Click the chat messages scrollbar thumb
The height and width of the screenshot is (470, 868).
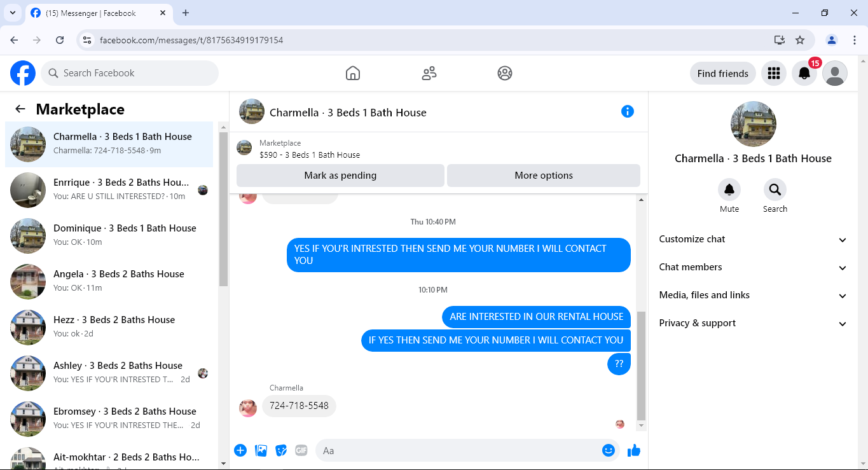(x=641, y=366)
